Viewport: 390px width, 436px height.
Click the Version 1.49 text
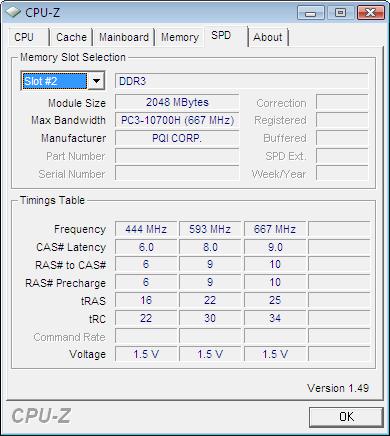tap(338, 388)
